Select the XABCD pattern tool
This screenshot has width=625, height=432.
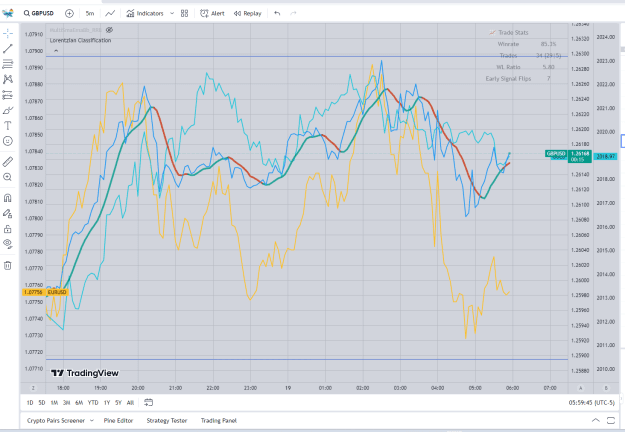point(8,79)
